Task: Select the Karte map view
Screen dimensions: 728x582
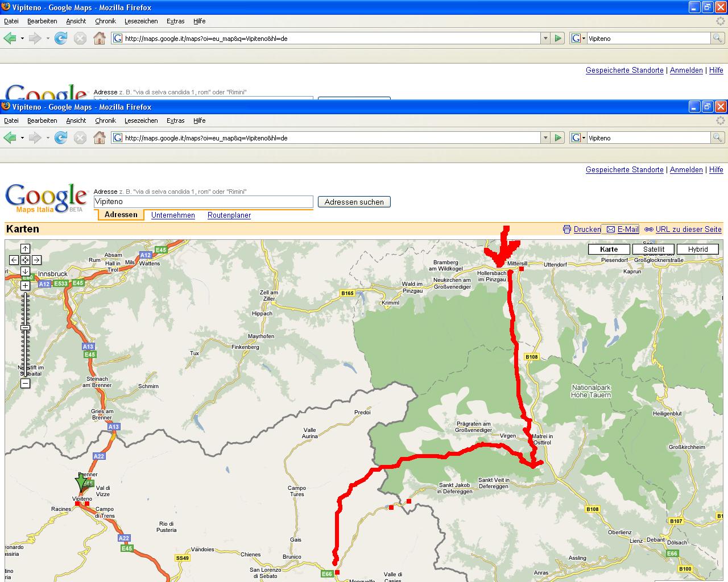Action: (609, 249)
